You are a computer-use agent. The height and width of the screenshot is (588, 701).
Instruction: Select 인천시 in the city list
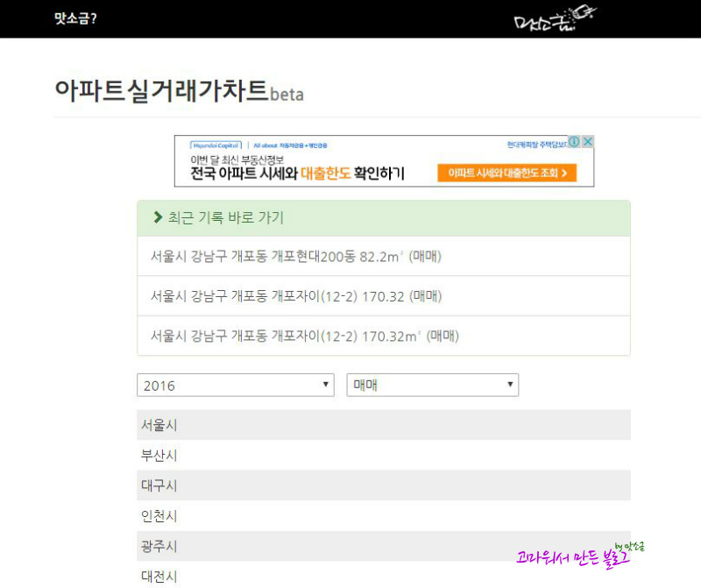pos(384,516)
